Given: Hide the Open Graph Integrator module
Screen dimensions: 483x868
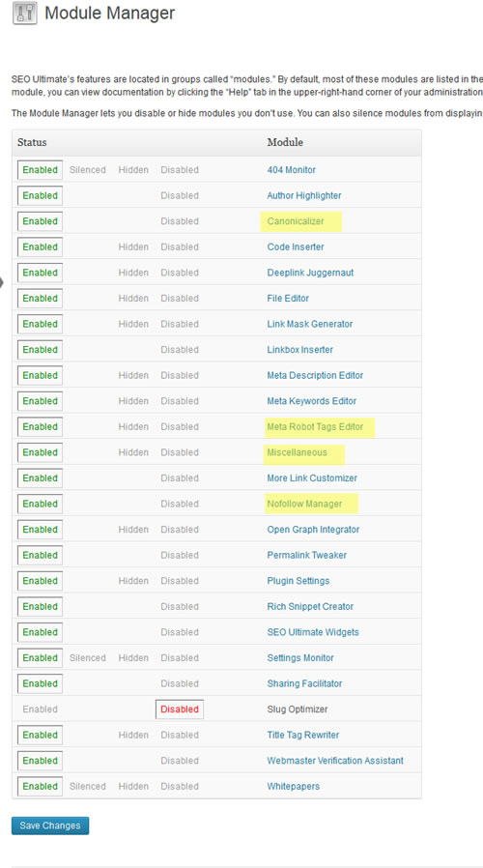Looking at the screenshot, I should [133, 530].
